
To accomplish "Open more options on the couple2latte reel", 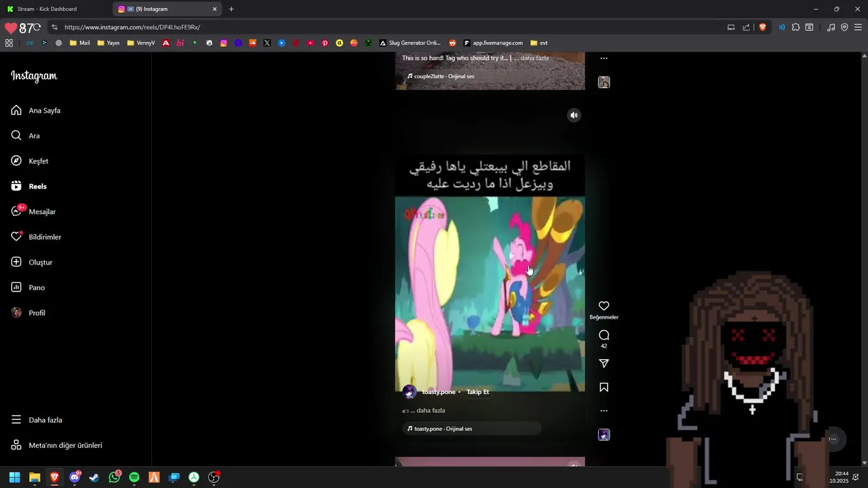I will tap(604, 58).
